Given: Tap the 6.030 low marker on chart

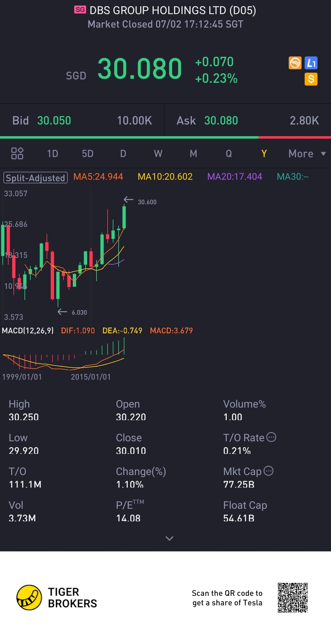Looking at the screenshot, I should coord(79,312).
